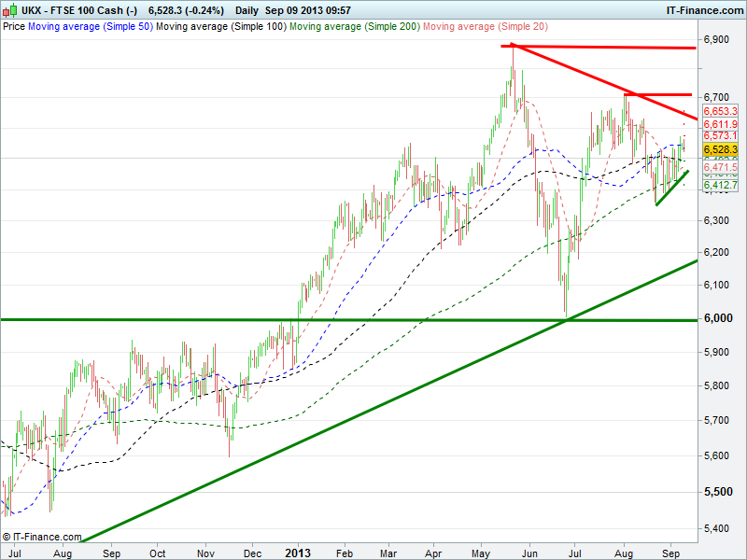This screenshot has width=747, height=560.
Task: Select the Moving average (Simple 100) legend
Action: tap(221, 27)
